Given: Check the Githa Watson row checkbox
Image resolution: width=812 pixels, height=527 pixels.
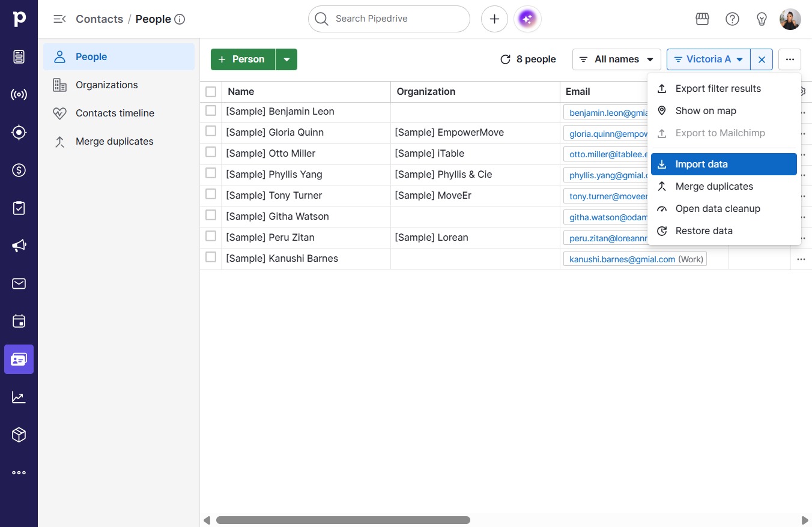Looking at the screenshot, I should click(211, 215).
